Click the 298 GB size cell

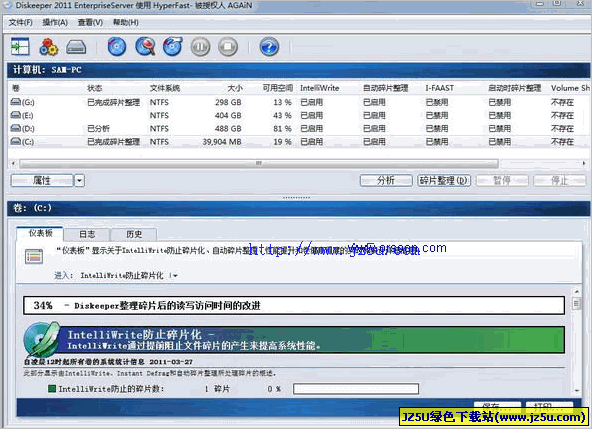point(228,102)
